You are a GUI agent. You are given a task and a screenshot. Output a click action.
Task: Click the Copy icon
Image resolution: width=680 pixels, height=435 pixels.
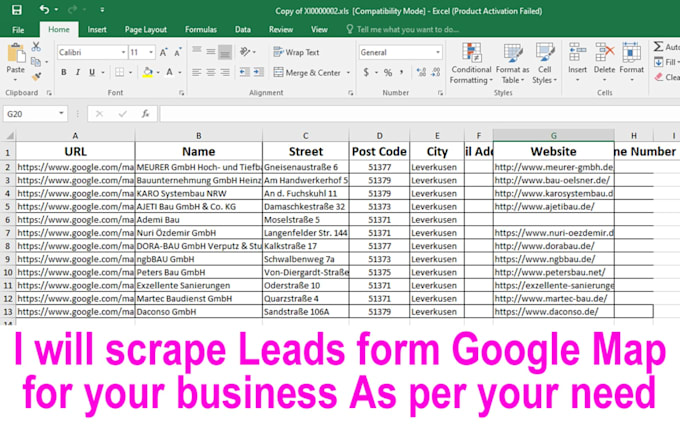tap(36, 62)
